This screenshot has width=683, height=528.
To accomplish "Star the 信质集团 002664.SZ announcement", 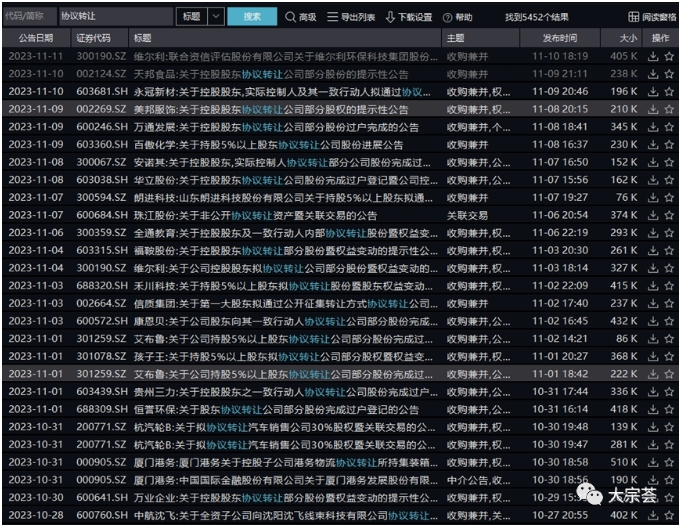I will point(669,303).
